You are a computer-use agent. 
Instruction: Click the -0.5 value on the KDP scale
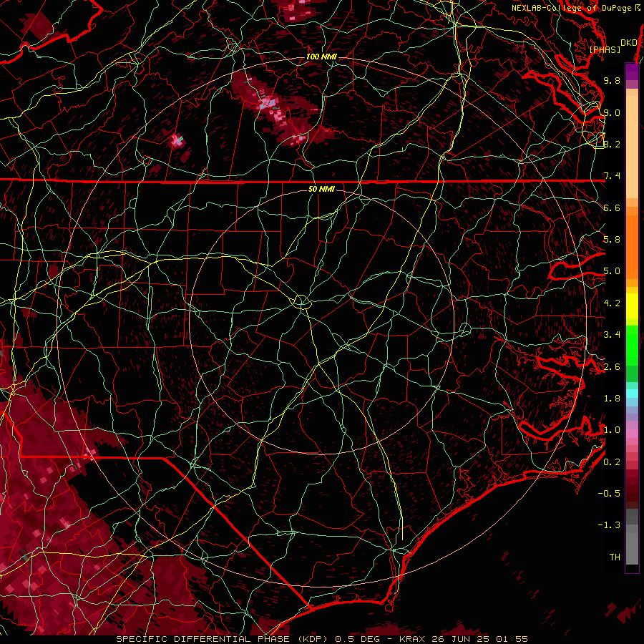(609, 494)
